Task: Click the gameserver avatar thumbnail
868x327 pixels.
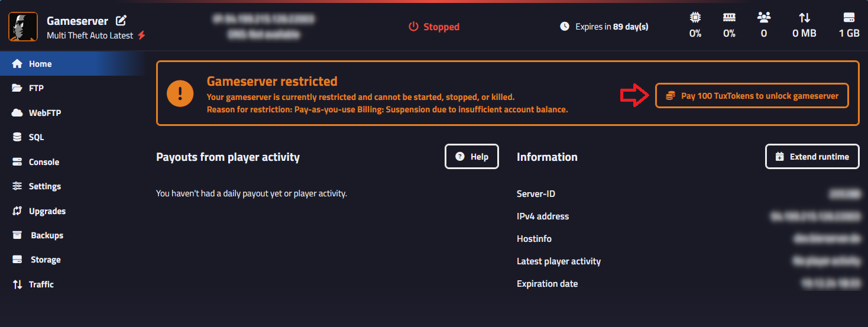Action: point(23,27)
